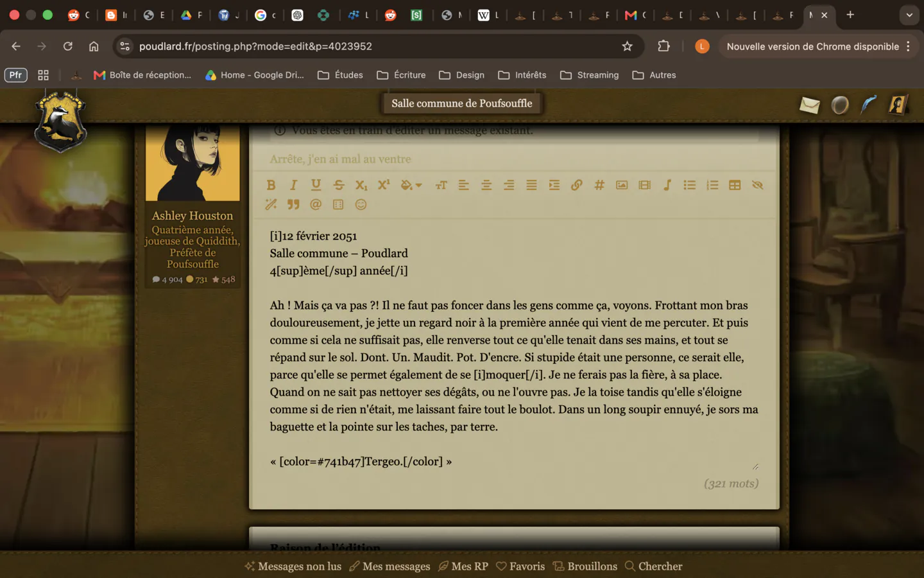Open the envelope private messages icon

(809, 105)
